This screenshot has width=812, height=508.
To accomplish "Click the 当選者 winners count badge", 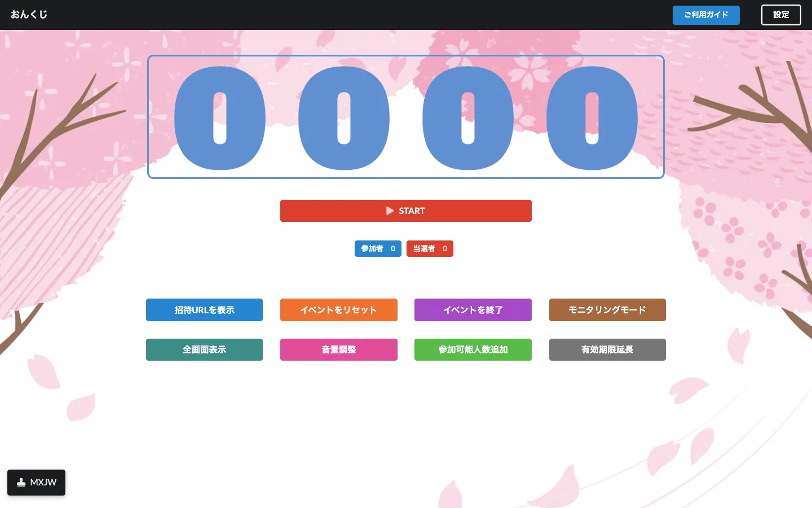I will point(429,249).
